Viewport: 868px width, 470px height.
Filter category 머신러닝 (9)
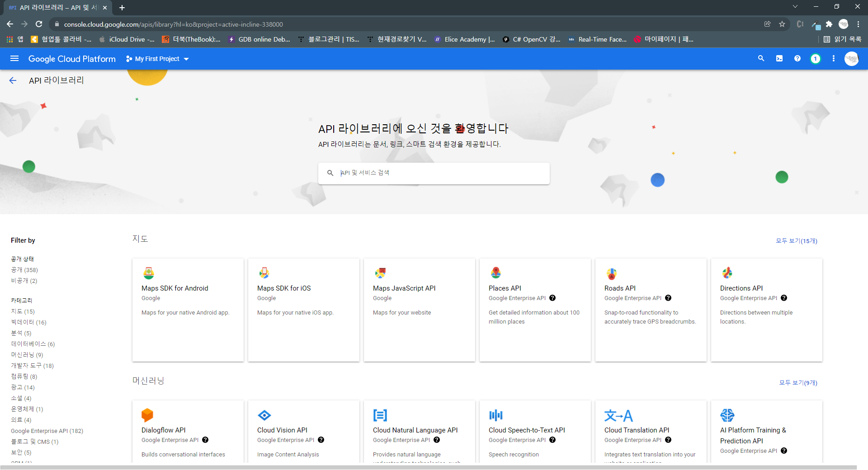[27, 355]
